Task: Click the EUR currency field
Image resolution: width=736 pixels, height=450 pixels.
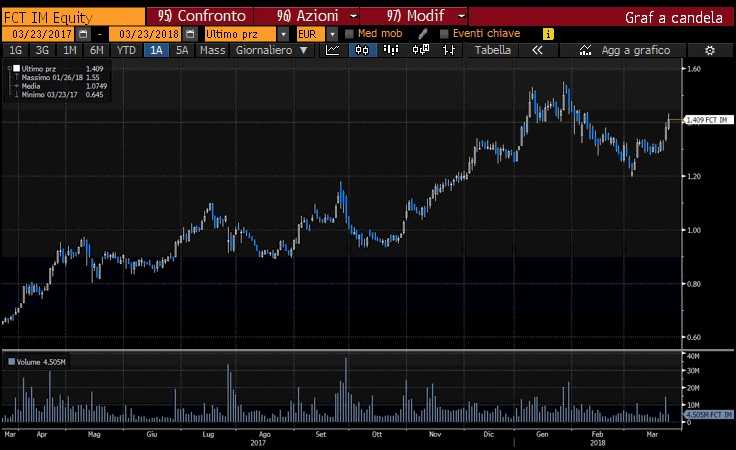Action: click(310, 34)
